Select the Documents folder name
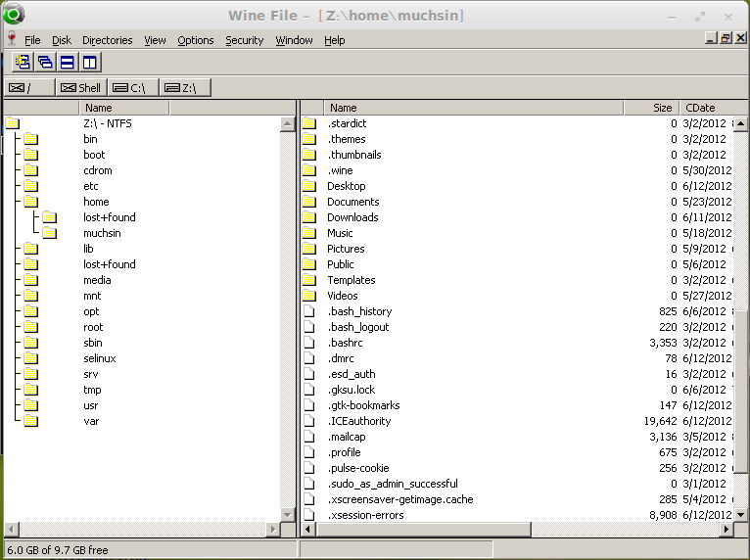The width and height of the screenshot is (750, 560). (x=353, y=202)
